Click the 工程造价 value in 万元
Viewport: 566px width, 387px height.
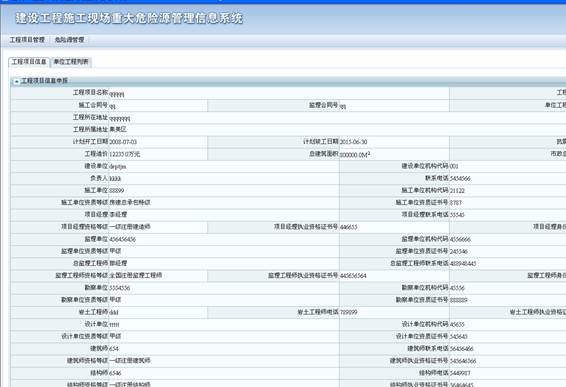click(x=125, y=154)
